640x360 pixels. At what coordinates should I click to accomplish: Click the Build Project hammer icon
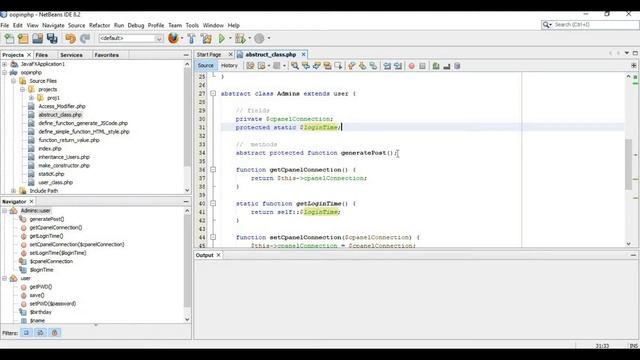191,38
